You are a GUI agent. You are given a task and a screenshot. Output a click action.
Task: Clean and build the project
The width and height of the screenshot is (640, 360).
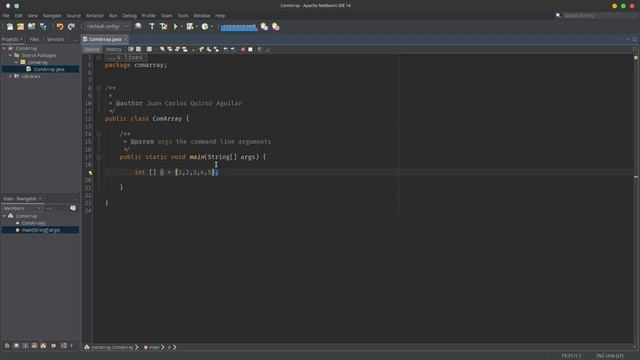point(164,27)
